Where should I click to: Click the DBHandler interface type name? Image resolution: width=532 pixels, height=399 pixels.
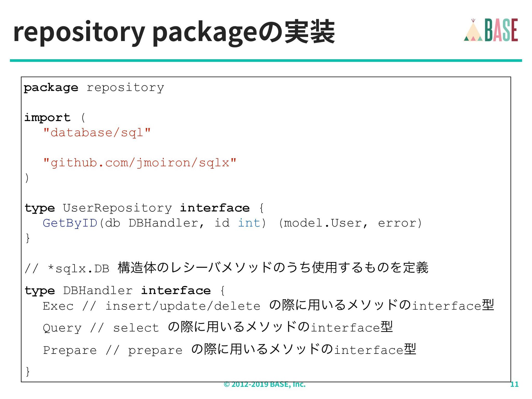pyautogui.click(x=98, y=290)
